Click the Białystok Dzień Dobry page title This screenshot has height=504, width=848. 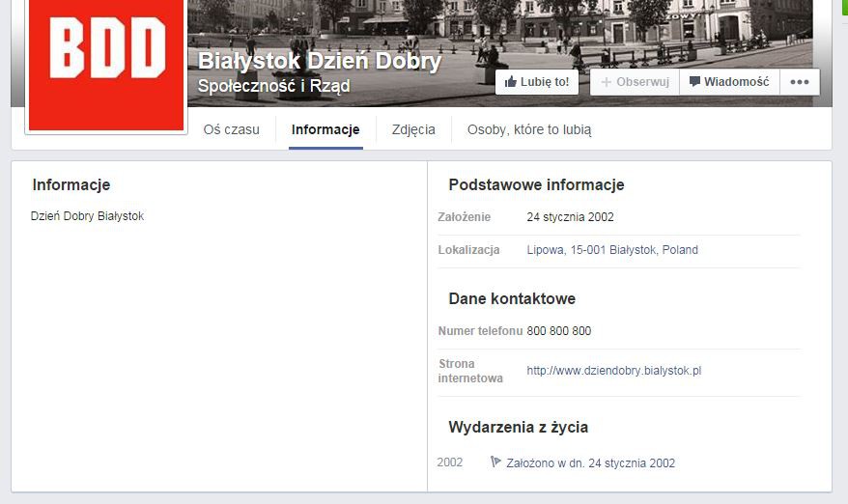point(320,61)
